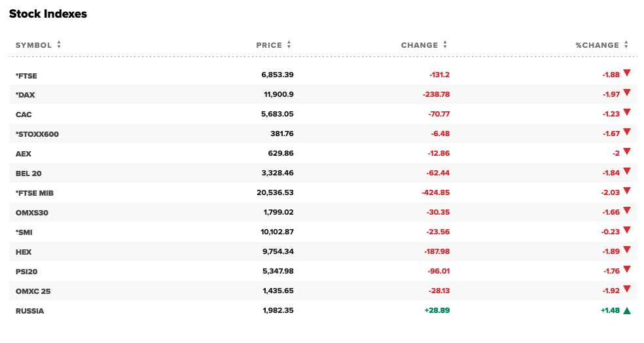Screen dimensions: 644x343
Task: Click the red down arrow for DAX
Action: (626, 93)
